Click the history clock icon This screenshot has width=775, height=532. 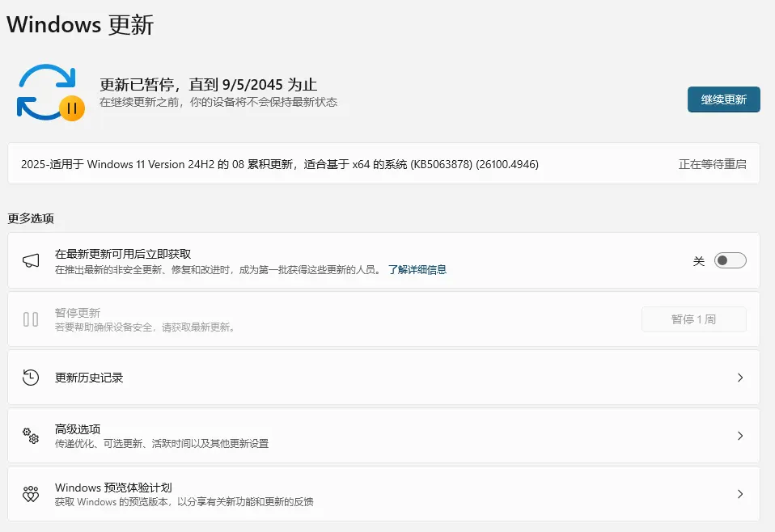point(31,378)
